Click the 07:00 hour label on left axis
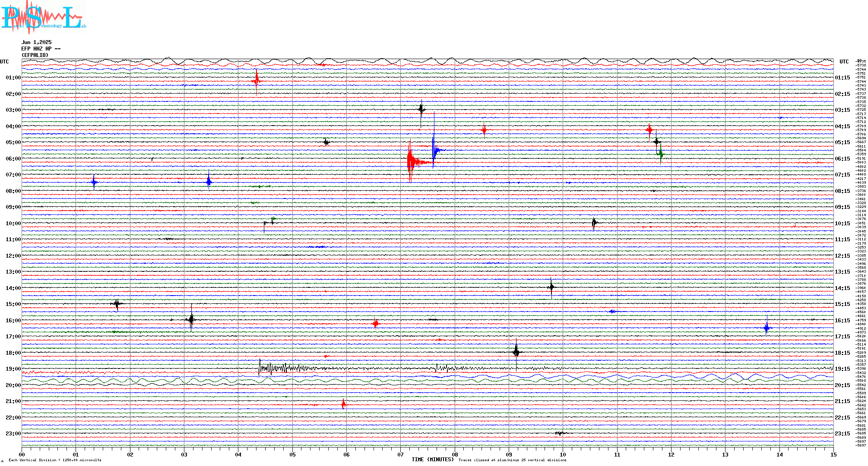 (x=13, y=175)
